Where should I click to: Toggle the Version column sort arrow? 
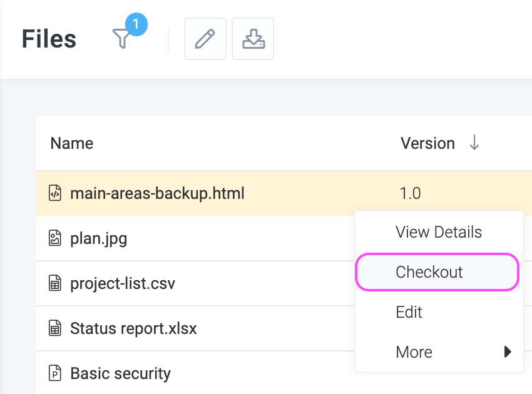474,143
